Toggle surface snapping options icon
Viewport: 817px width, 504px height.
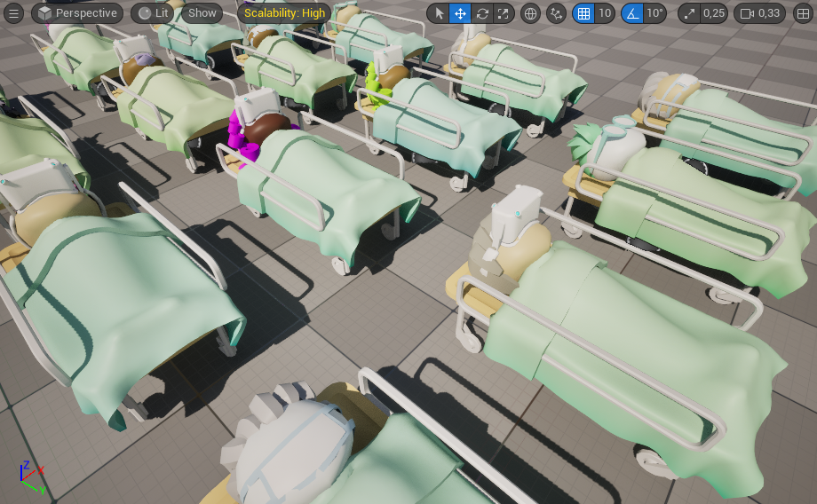coord(556,13)
